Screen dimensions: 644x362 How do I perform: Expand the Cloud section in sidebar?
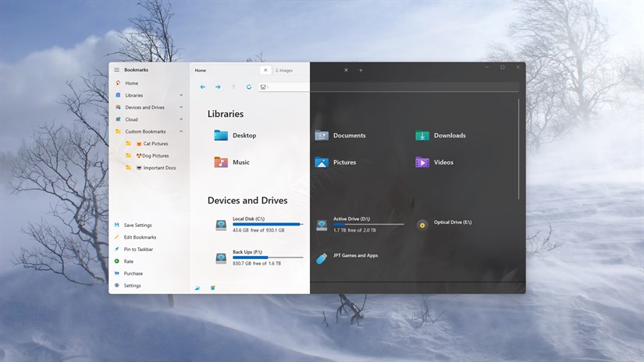click(181, 119)
